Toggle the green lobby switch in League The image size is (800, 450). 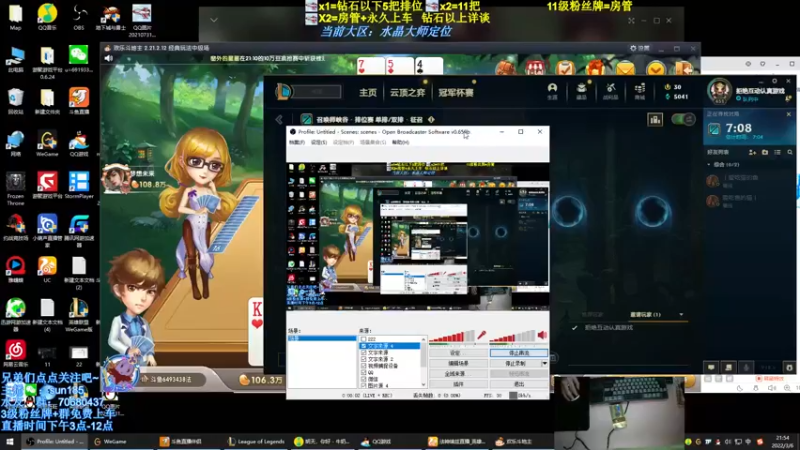(683, 120)
